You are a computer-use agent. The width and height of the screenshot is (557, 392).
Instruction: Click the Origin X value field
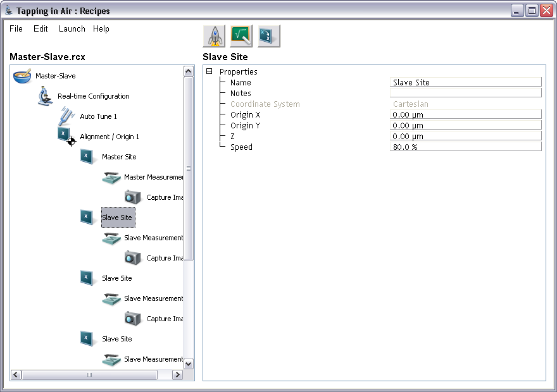[x=466, y=114]
